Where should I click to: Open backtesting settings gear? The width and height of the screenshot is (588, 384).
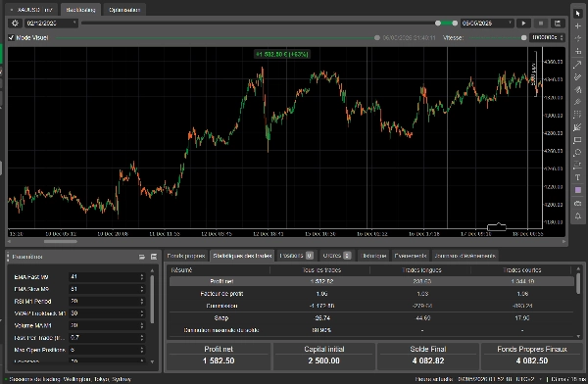pyautogui.click(x=15, y=24)
